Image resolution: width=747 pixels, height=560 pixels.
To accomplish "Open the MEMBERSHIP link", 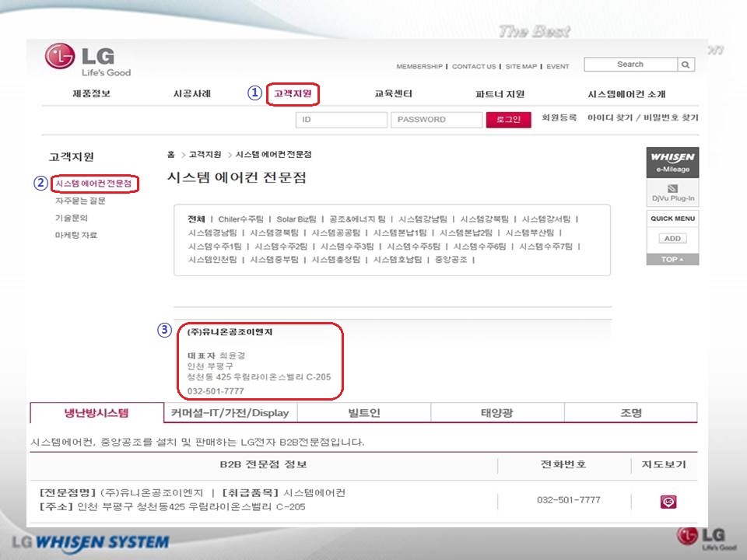I will (x=419, y=67).
